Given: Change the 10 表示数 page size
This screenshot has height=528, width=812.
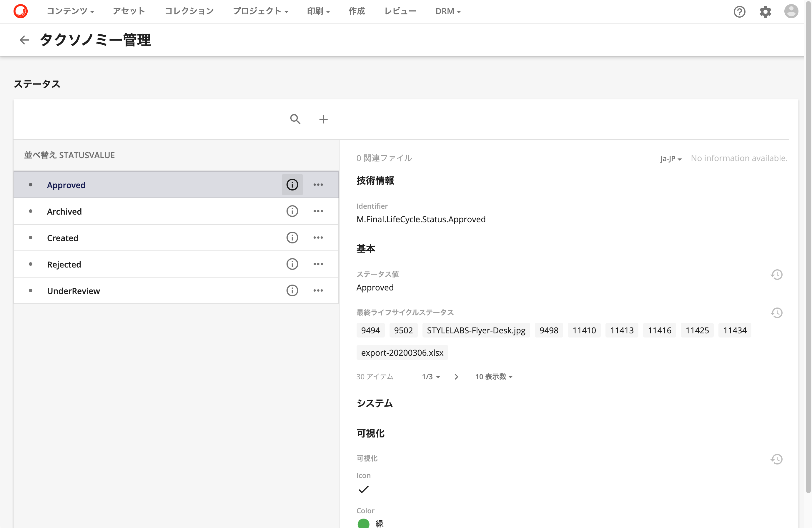Looking at the screenshot, I should pos(494,377).
